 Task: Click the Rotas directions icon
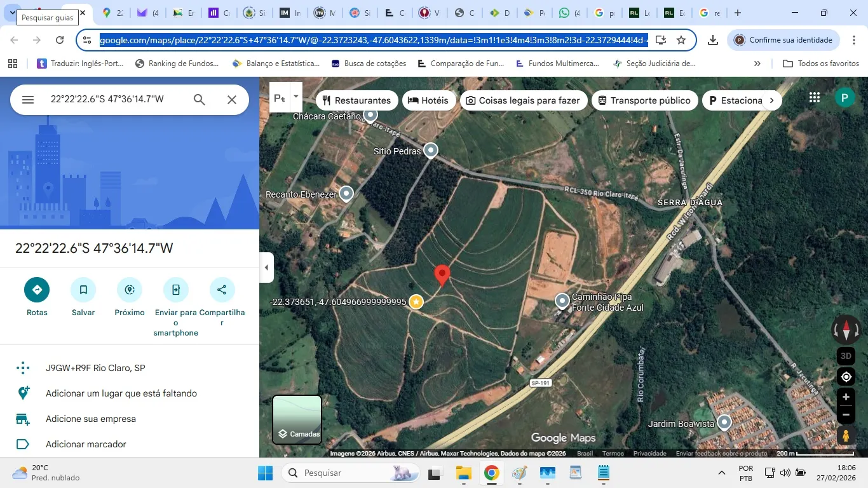point(37,290)
